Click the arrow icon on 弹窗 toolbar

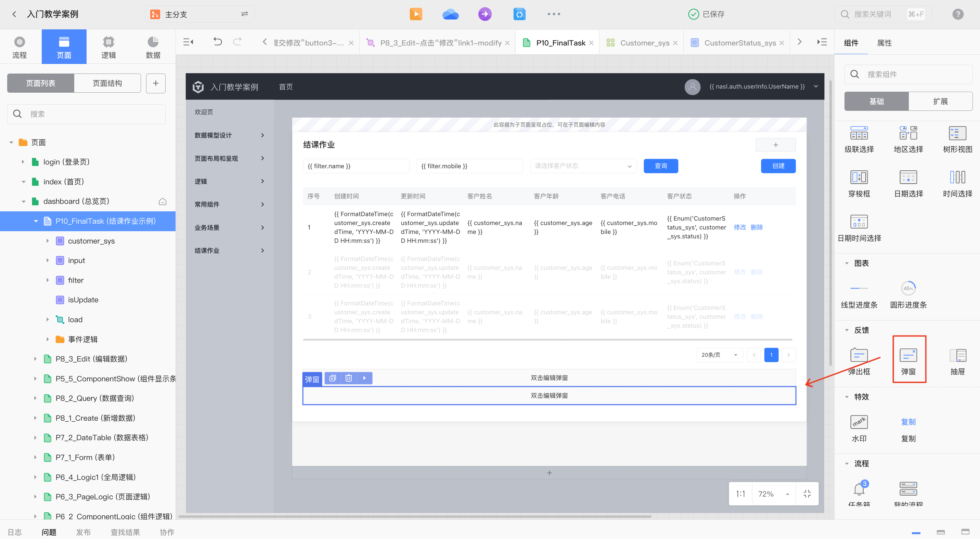click(364, 378)
